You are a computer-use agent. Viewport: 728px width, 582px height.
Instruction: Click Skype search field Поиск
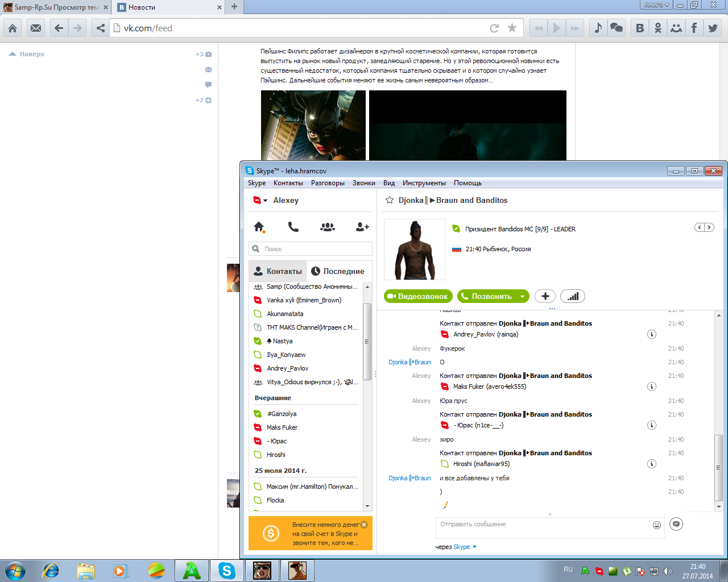click(x=311, y=249)
